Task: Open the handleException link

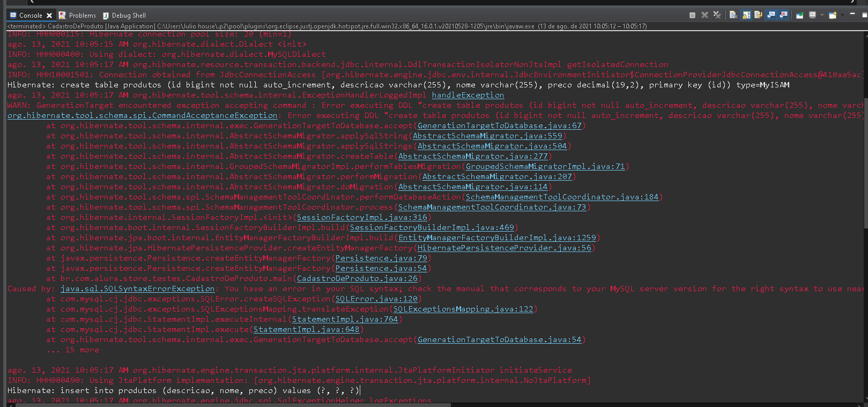Action: pos(468,95)
